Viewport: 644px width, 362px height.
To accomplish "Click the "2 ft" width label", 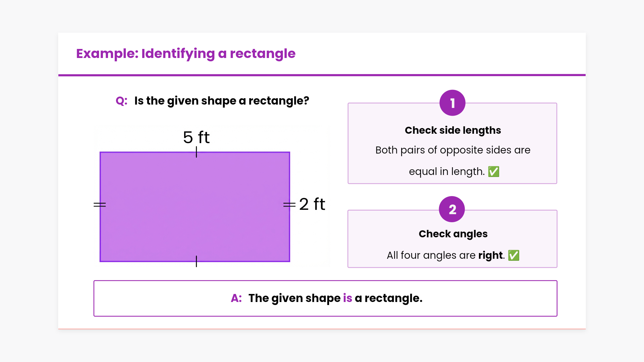I will [312, 204].
